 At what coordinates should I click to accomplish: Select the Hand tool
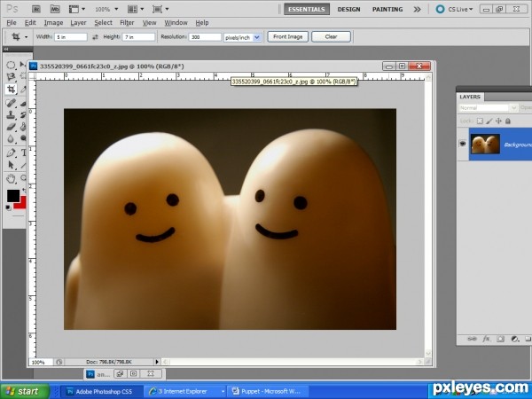pos(11,178)
